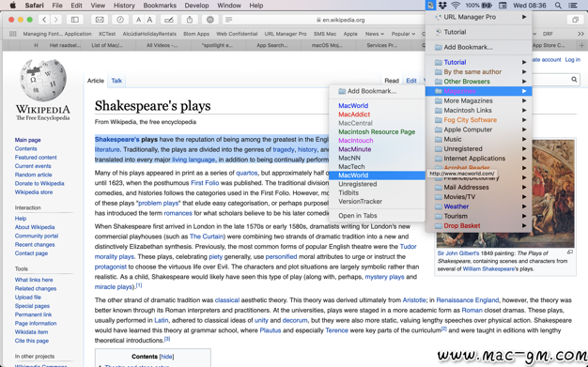Expand the Macintosh Links folder
The height and width of the screenshot is (367, 588).
pyautogui.click(x=478, y=110)
